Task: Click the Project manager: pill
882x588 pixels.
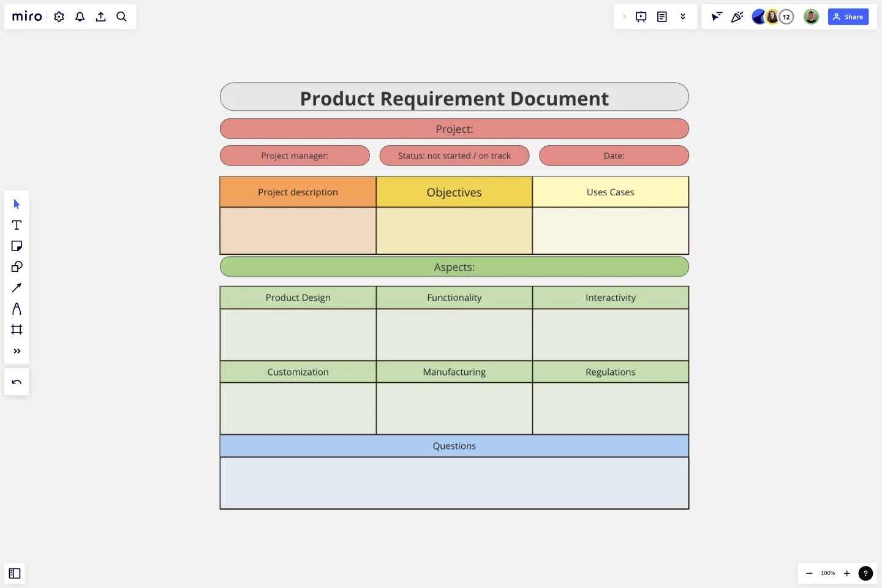Action: coord(295,156)
